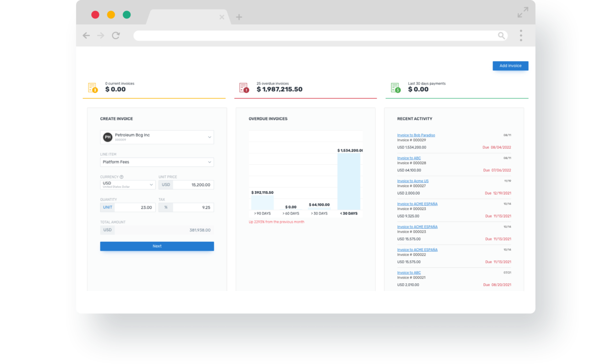Expand the USD currency dropdown

tap(151, 184)
